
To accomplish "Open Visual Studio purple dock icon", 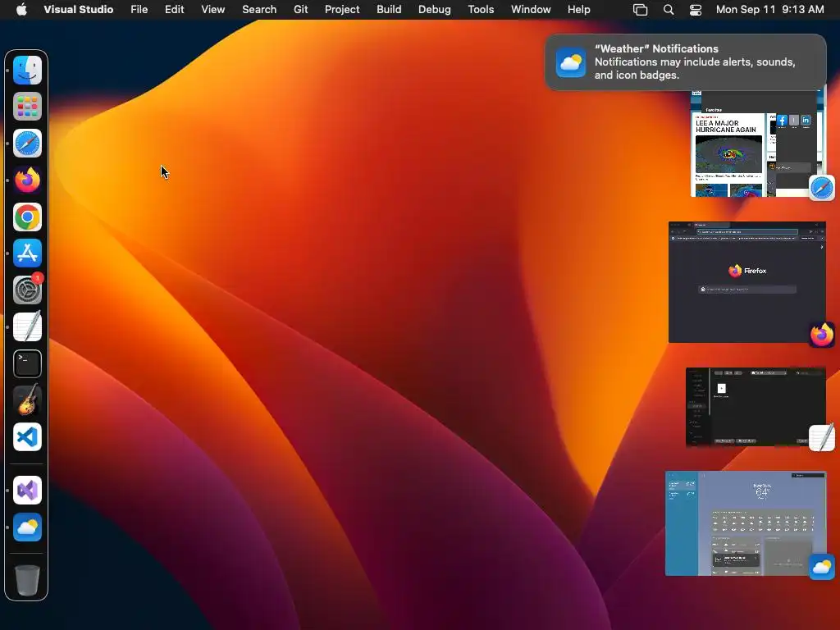I will click(27, 491).
